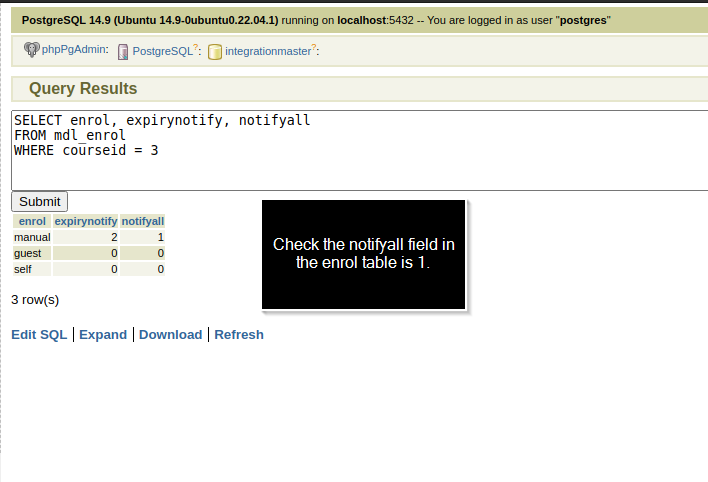Click the help question mark after integrationmaster
Screen dimensions: 708x482
314,47
